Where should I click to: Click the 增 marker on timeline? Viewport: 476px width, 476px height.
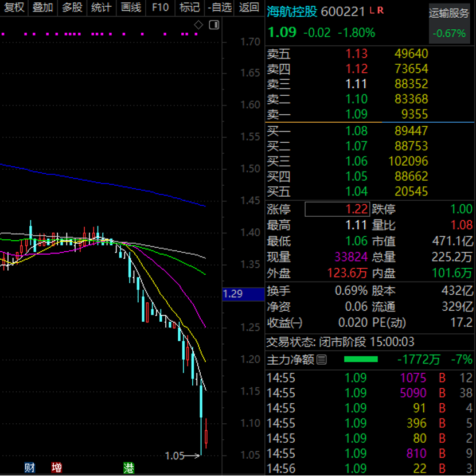coord(56,467)
